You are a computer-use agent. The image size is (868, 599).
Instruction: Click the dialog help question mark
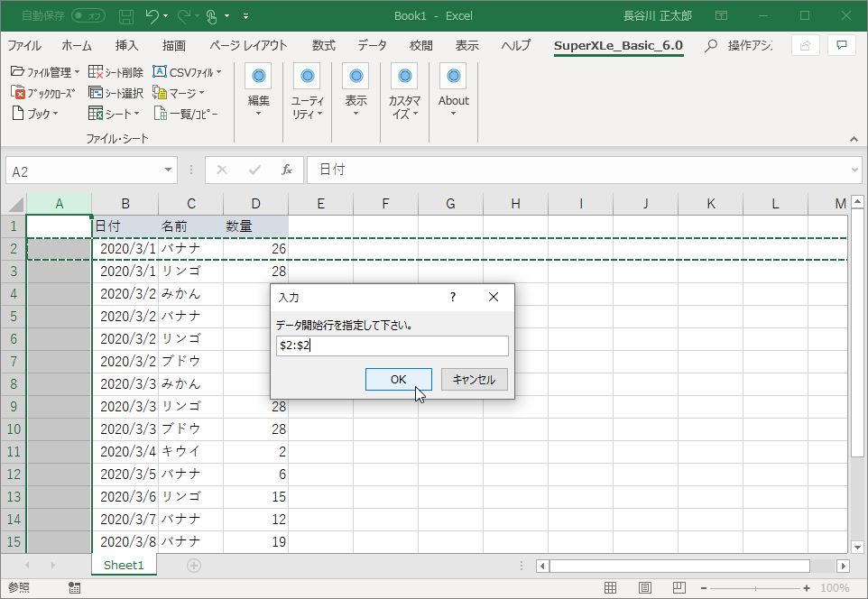point(453,298)
